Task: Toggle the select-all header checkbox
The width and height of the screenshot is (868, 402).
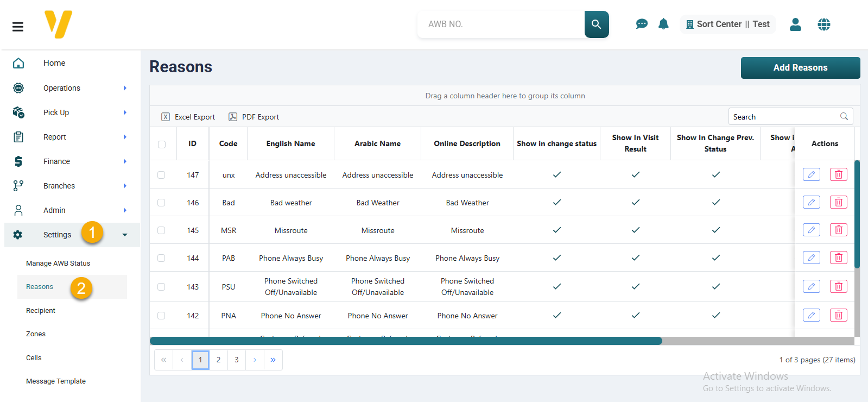Action: (x=162, y=145)
